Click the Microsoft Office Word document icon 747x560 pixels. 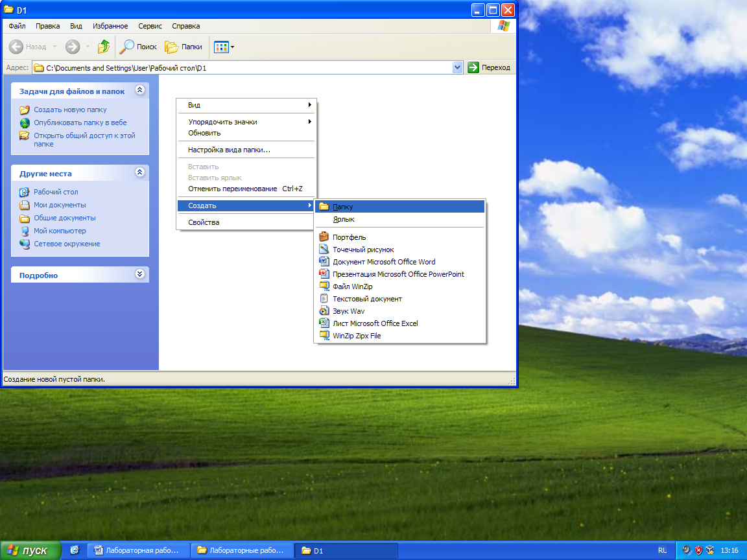324,261
